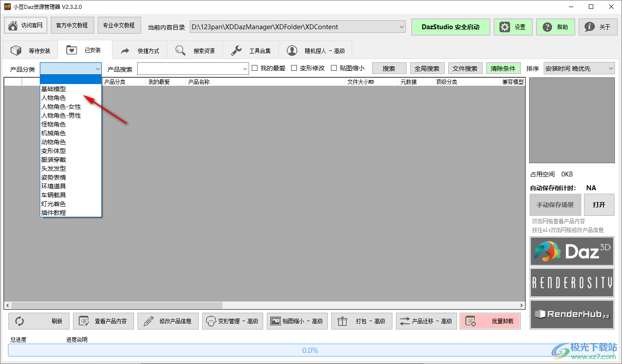Pick 怪物角色 in the dropdown list
This screenshot has width=622, height=364.
(71, 124)
